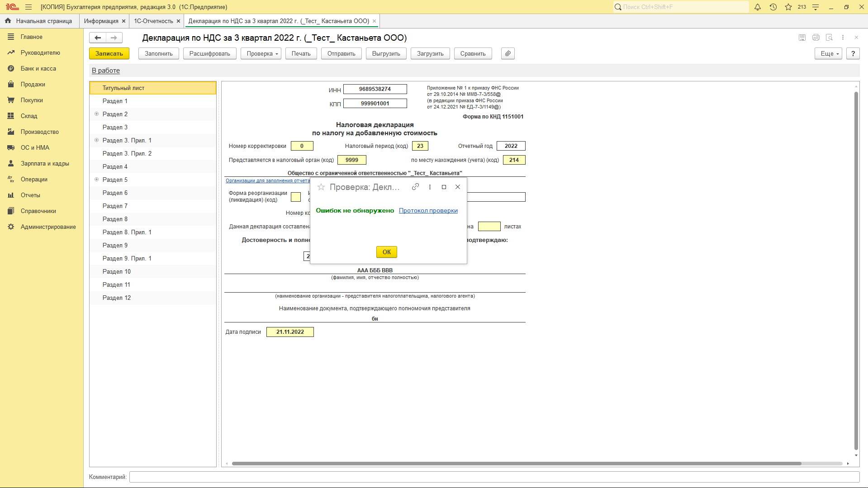Expand Раздел 3. Прил. 1 tree node
The width and height of the screenshot is (868, 488).
pos(96,140)
